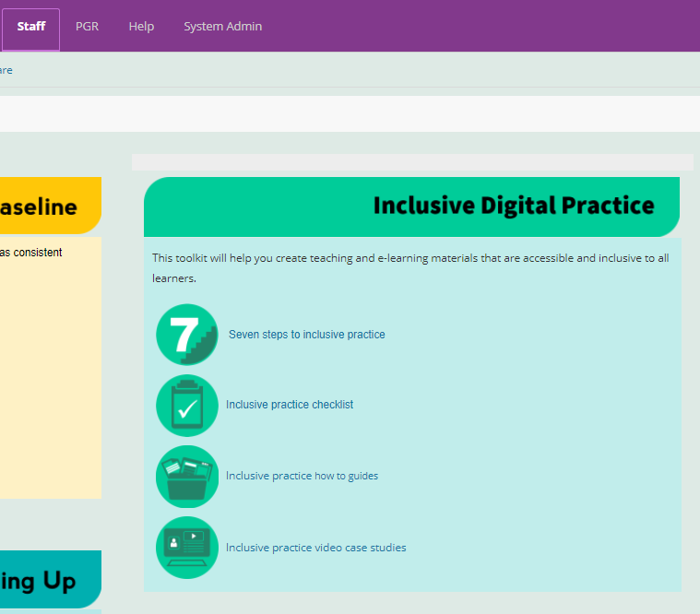Click the Inclusive Digital Practice heading banner
The image size is (700, 614).
click(411, 207)
